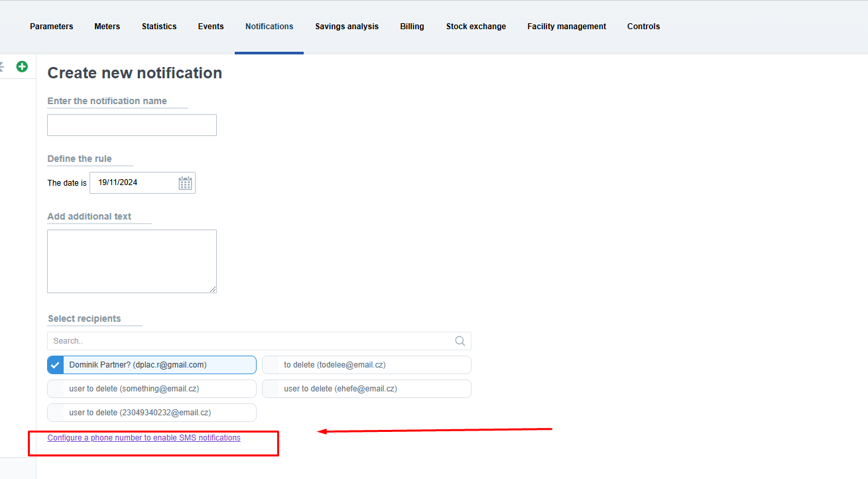Click the date field showing 19/11/2024
This screenshot has width=868, height=479.
tap(133, 182)
